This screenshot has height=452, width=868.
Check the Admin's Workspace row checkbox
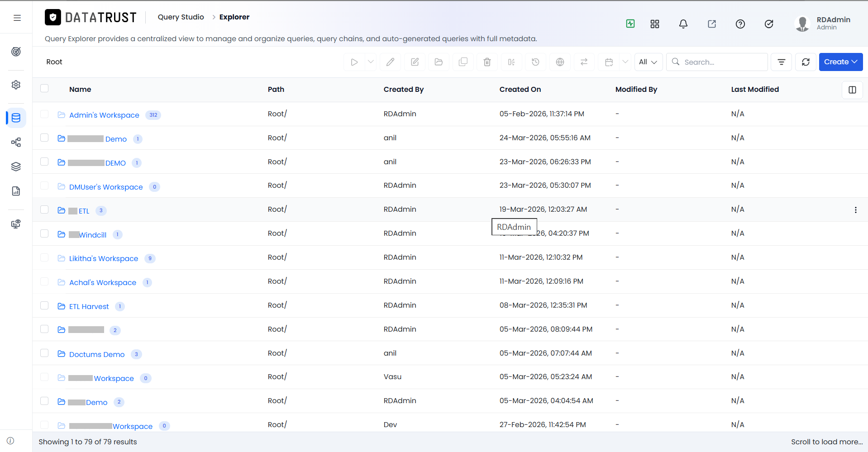tap(44, 114)
